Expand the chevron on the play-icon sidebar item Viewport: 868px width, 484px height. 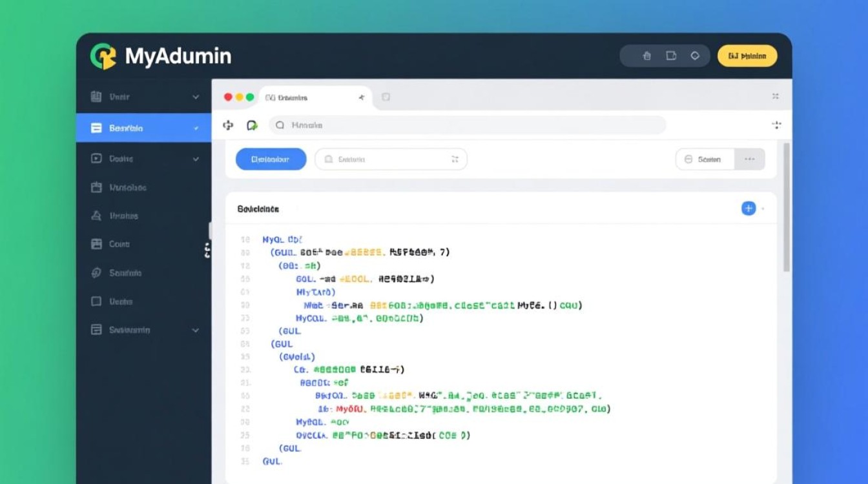196,159
